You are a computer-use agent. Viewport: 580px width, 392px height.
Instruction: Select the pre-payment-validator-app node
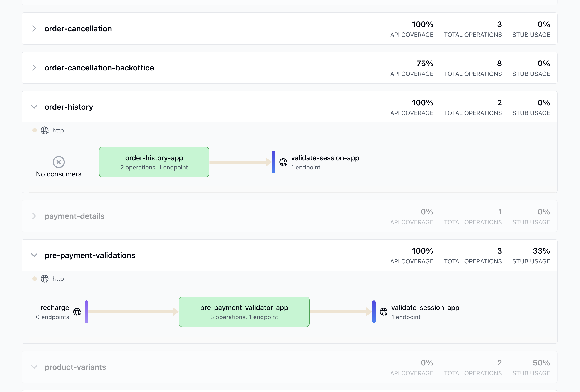coord(244,312)
